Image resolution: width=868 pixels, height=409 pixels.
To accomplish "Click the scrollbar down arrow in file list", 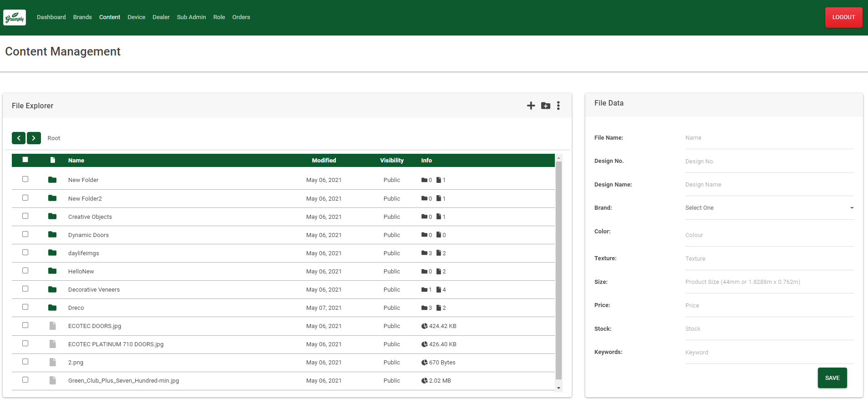I will pos(558,388).
